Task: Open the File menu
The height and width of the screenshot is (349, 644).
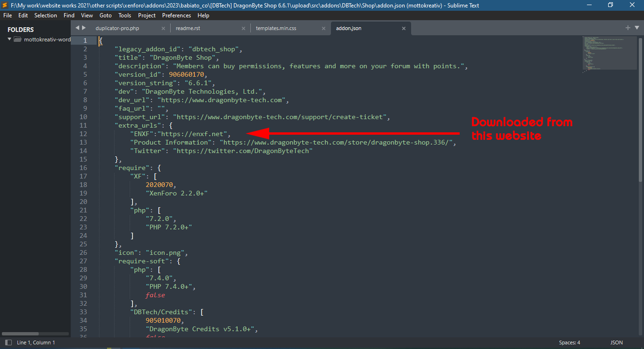Action: point(7,16)
